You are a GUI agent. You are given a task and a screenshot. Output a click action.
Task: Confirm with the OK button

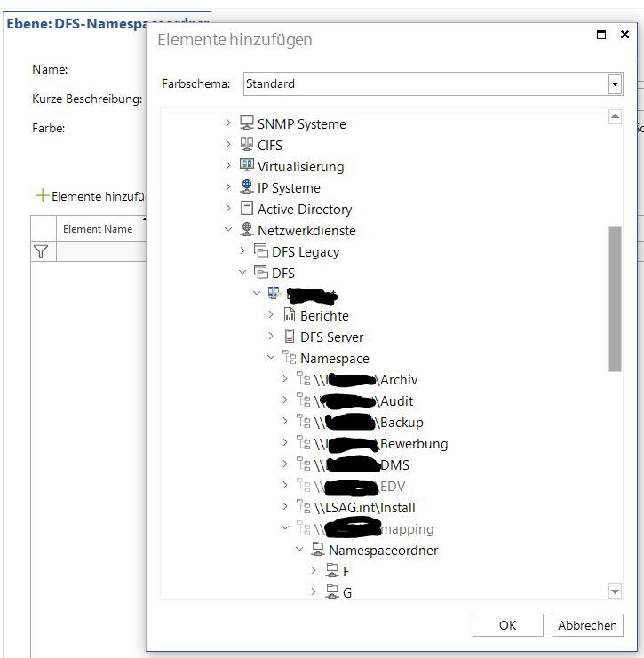tap(507, 625)
